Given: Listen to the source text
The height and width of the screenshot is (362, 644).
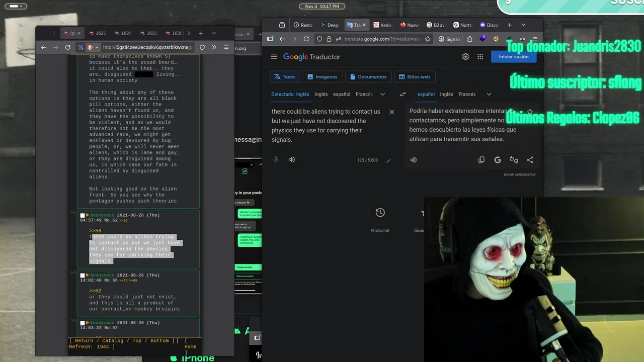Looking at the screenshot, I should (292, 159).
